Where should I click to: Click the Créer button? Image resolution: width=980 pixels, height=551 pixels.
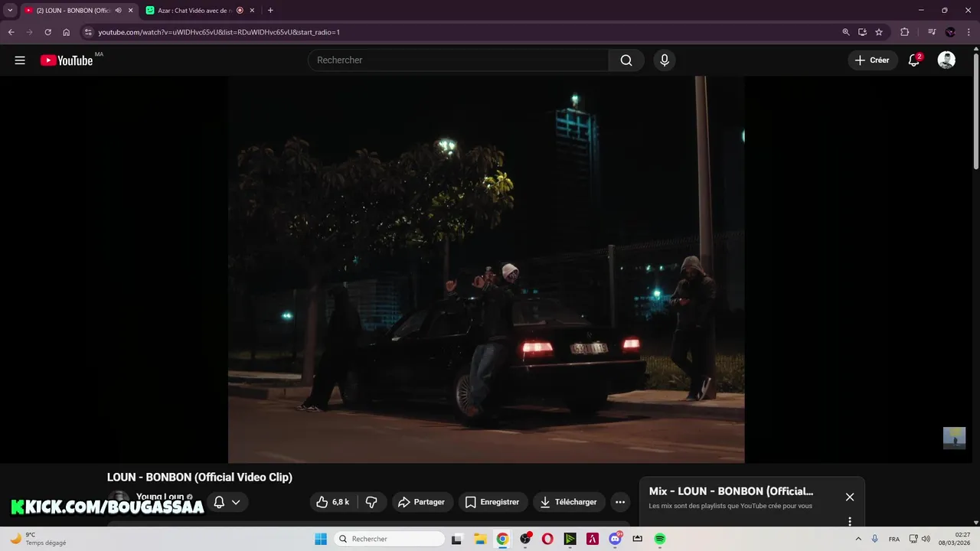point(873,60)
